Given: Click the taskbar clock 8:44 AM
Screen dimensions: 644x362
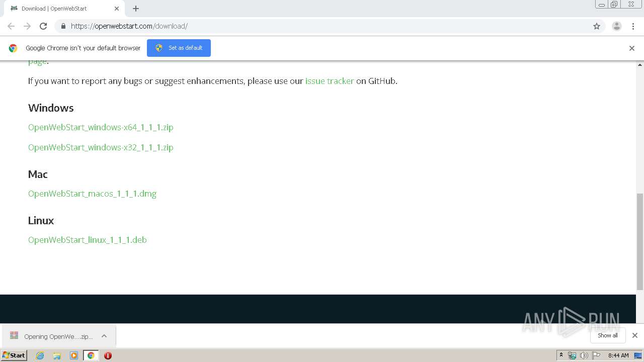Looking at the screenshot, I should pyautogui.click(x=618, y=355).
